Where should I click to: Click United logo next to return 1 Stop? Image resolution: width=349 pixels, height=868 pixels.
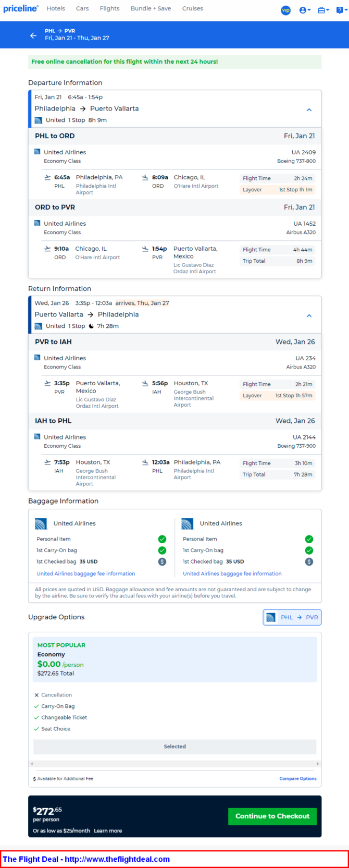pyautogui.click(x=38, y=326)
